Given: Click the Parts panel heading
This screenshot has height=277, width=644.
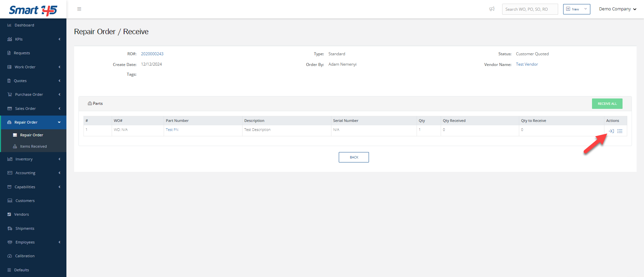Looking at the screenshot, I should [95, 103].
